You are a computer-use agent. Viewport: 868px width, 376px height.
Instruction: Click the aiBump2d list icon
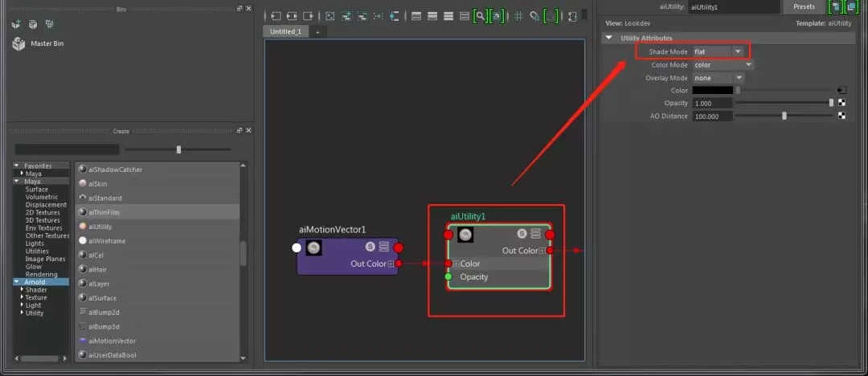83,312
